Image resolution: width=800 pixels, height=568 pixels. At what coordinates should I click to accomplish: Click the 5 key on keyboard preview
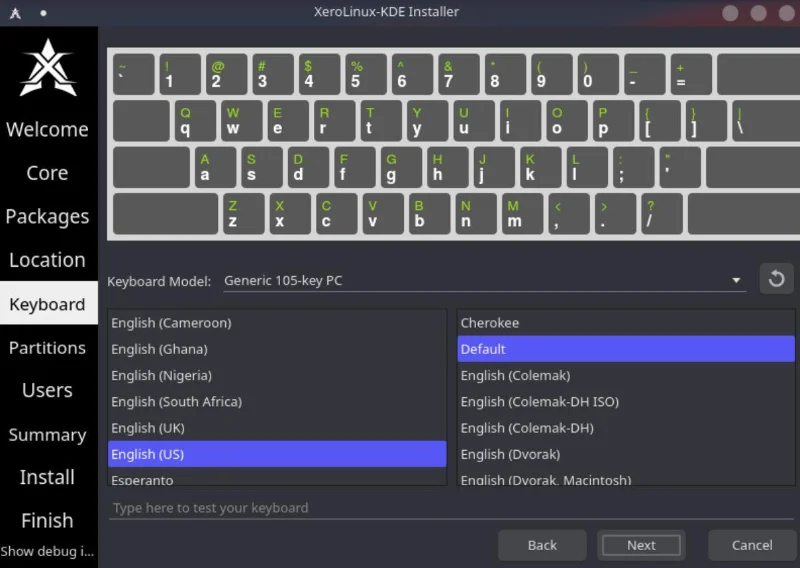(366, 75)
